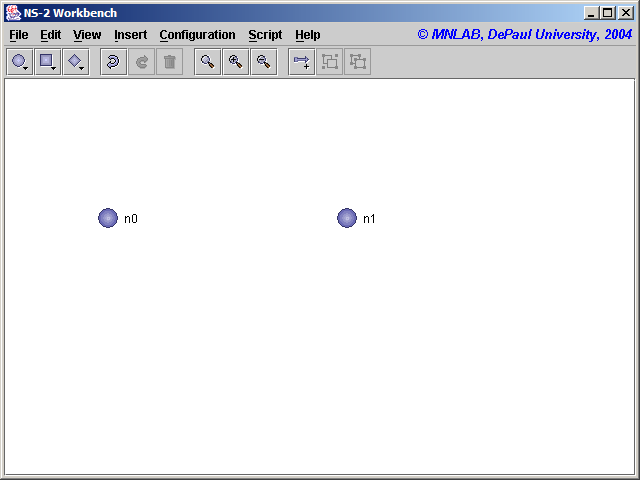Zoom out with the minus magnifier
Screen dimensions: 640x480
click(264, 62)
